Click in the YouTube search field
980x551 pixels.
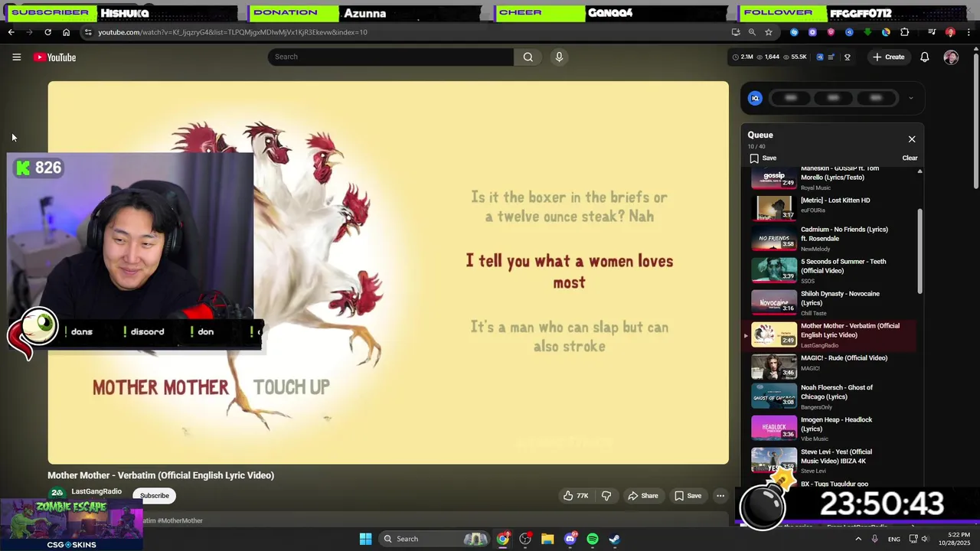(x=390, y=57)
